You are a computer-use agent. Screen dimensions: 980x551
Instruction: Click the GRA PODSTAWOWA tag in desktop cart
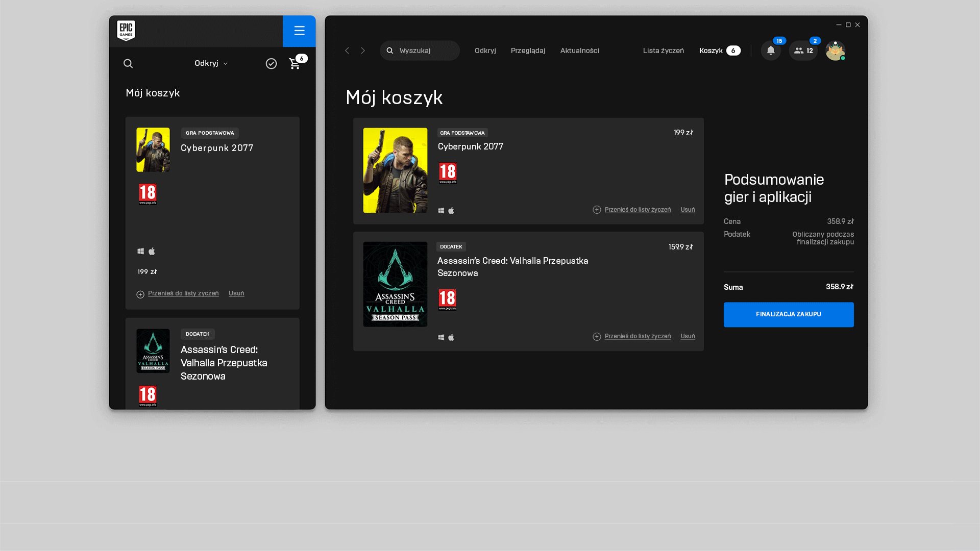(462, 133)
